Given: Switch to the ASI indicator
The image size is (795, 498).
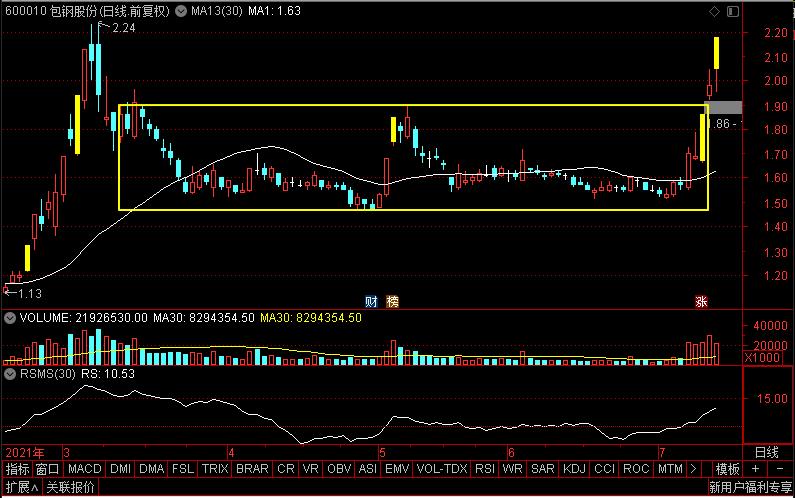Looking at the screenshot, I should [368, 469].
